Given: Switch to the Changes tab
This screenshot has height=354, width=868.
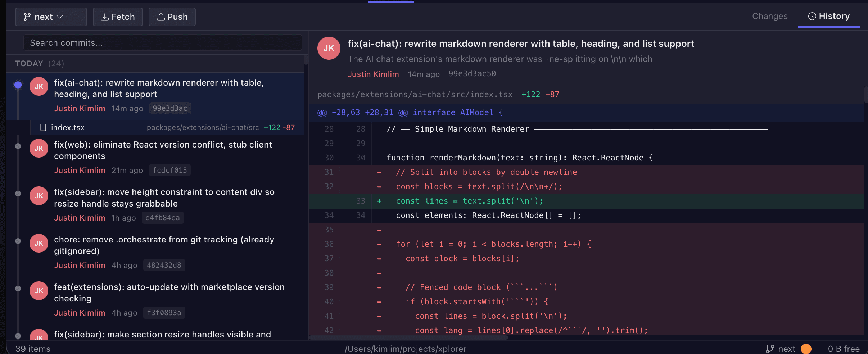Looking at the screenshot, I should (x=770, y=16).
